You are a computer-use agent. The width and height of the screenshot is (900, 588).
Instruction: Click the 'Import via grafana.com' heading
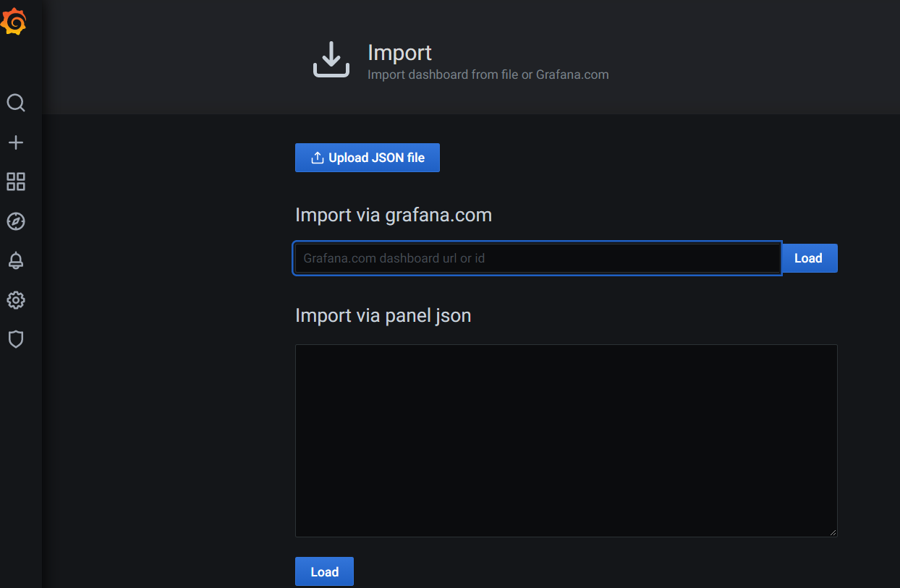click(x=394, y=215)
